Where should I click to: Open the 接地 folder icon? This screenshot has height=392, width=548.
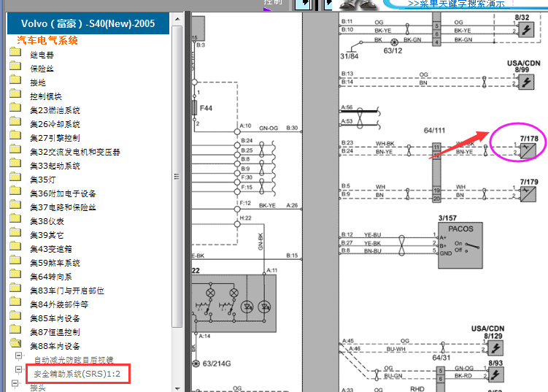[15, 80]
